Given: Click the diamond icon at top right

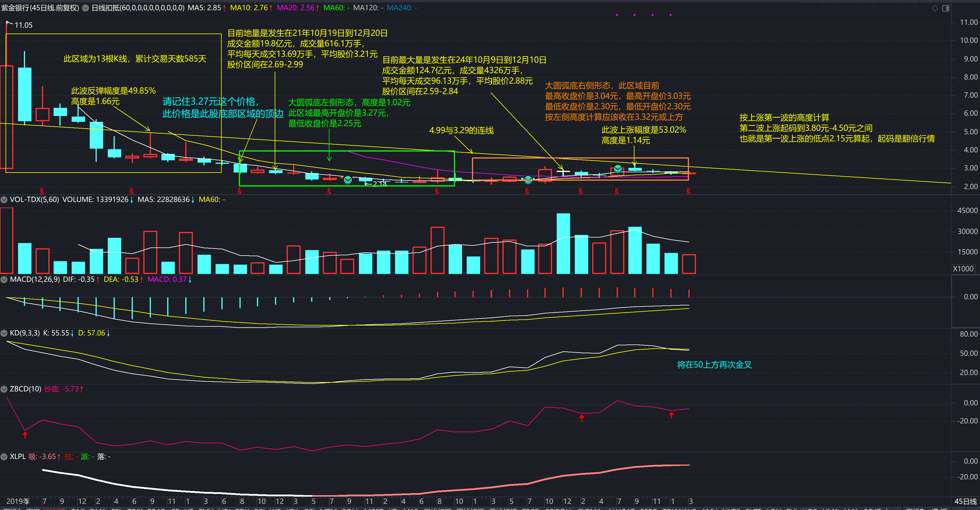Looking at the screenshot, I should [x=935, y=8].
